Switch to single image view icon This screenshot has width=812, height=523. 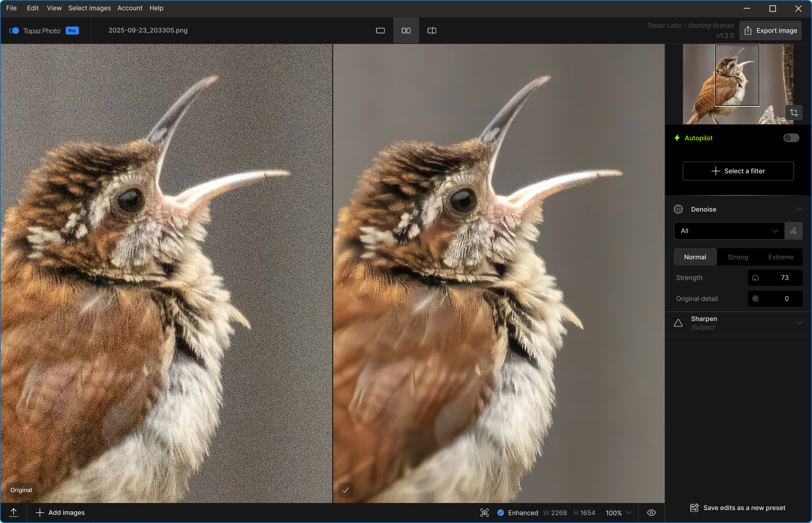tap(380, 31)
